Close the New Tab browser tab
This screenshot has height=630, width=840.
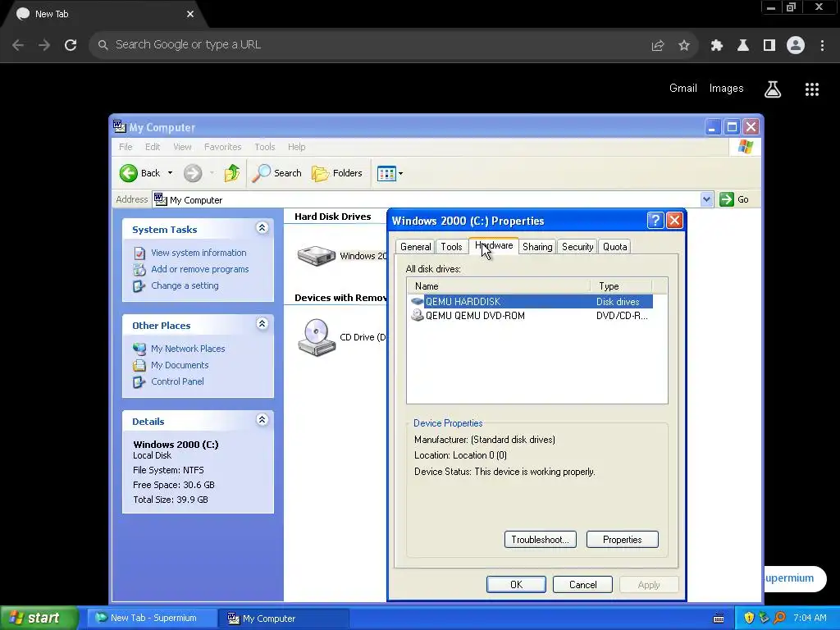click(190, 14)
